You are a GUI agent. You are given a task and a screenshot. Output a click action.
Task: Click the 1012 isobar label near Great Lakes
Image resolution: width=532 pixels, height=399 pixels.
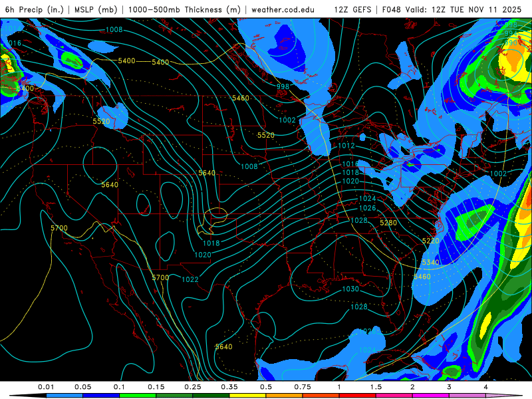[x=346, y=146]
